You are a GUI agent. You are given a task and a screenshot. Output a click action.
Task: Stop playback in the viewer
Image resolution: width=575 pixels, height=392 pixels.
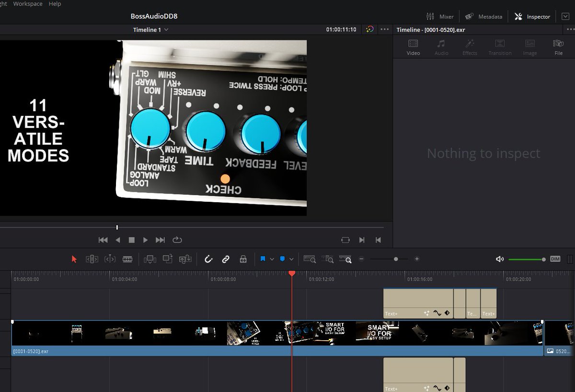[132, 240]
